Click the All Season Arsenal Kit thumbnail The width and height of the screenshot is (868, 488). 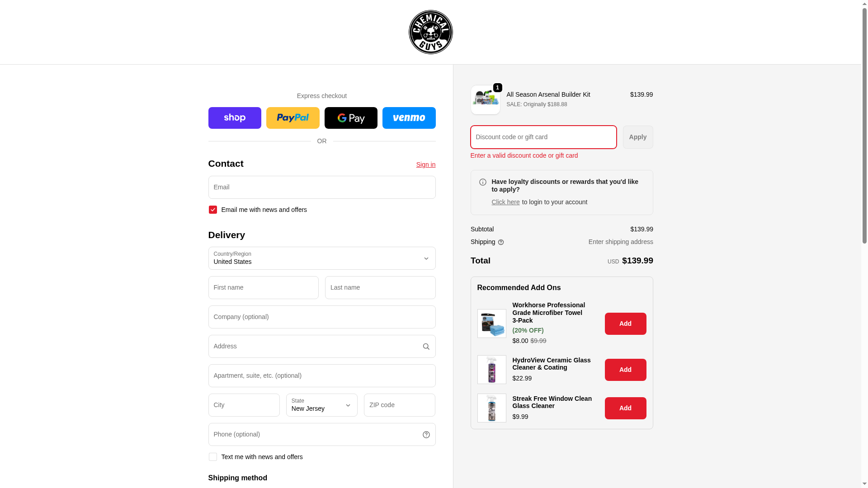pos(486,100)
